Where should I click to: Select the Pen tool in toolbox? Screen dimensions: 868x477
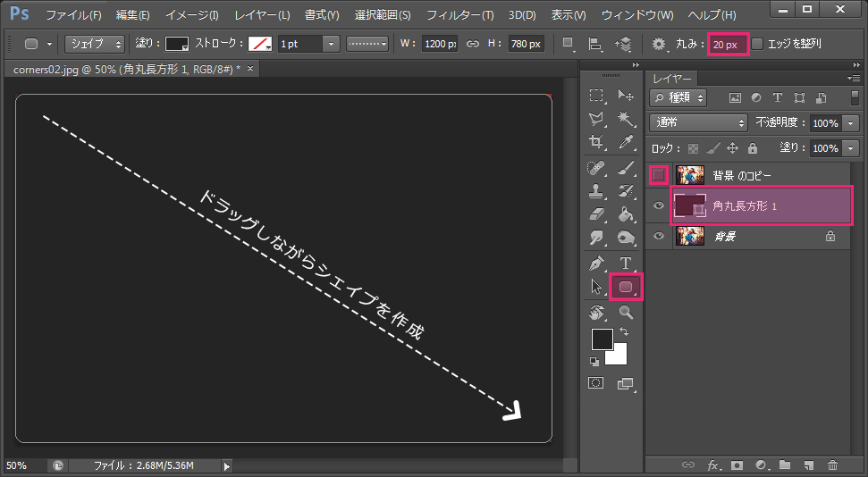(596, 263)
